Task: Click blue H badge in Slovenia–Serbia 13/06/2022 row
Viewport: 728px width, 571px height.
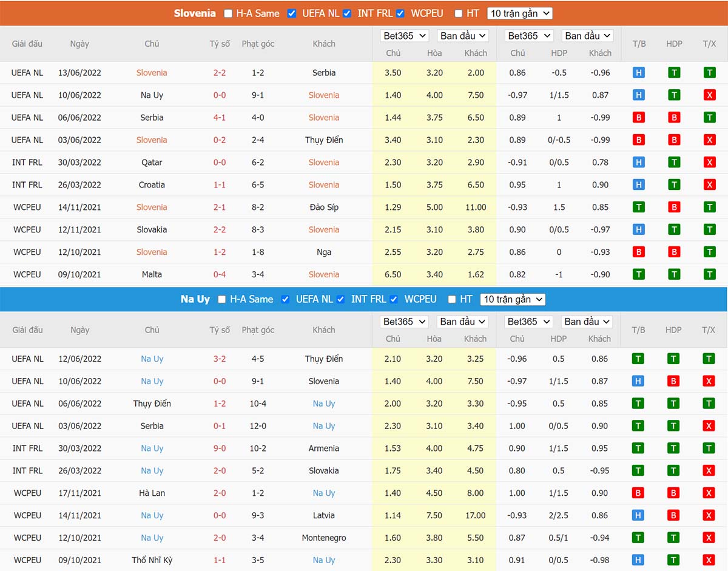Action: point(638,73)
